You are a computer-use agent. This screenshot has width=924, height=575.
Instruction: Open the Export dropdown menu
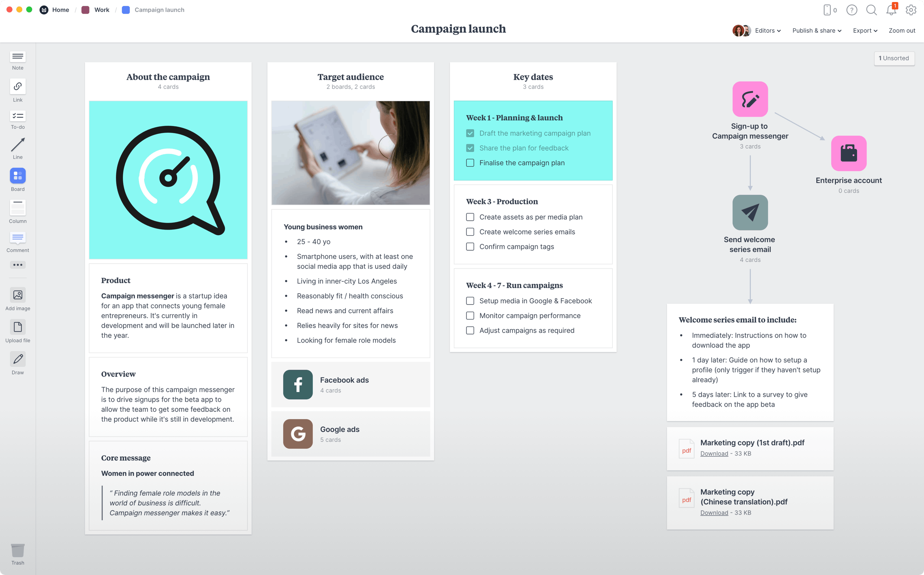[863, 30]
